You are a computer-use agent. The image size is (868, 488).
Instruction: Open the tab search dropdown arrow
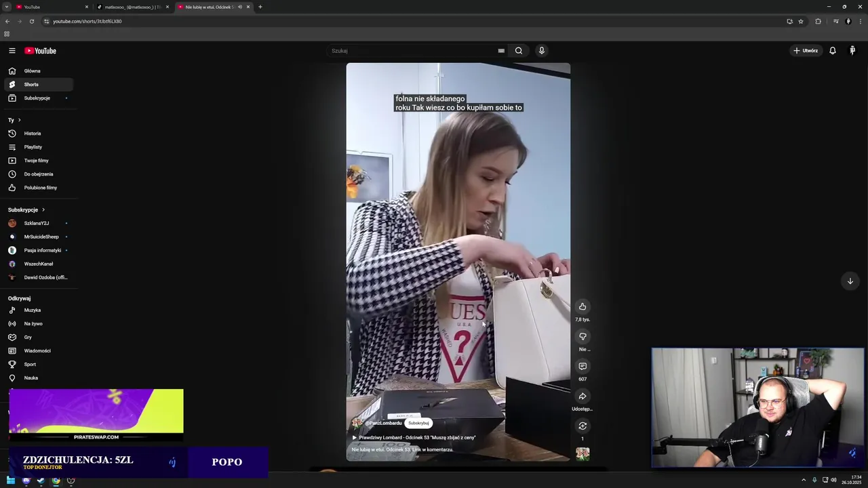pyautogui.click(x=6, y=7)
